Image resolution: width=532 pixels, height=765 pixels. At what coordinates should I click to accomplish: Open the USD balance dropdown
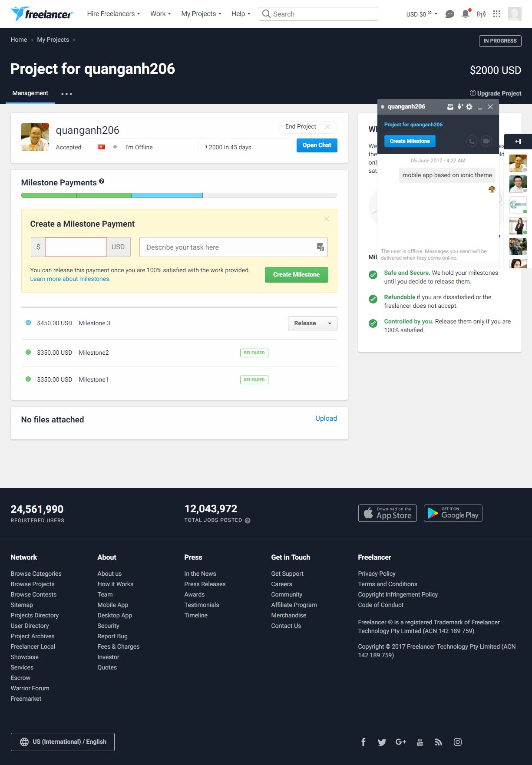(x=422, y=14)
